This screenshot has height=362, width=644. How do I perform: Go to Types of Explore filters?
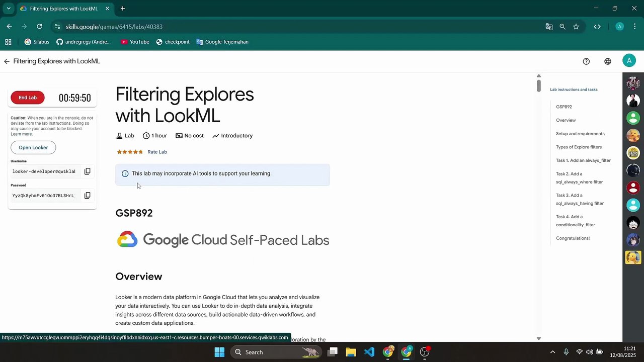coord(579,147)
